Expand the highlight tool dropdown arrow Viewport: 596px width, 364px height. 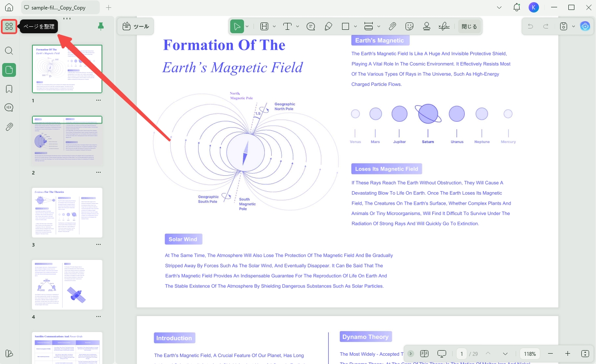[274, 26]
